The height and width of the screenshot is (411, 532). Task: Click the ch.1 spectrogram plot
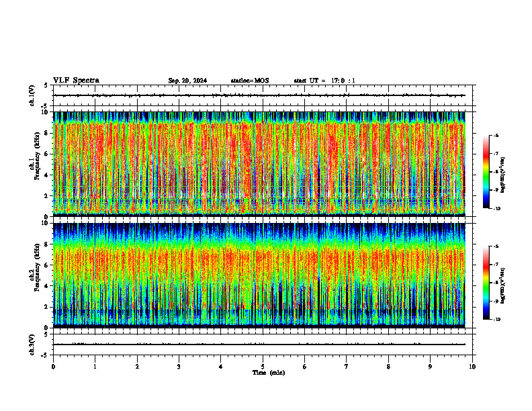click(259, 164)
